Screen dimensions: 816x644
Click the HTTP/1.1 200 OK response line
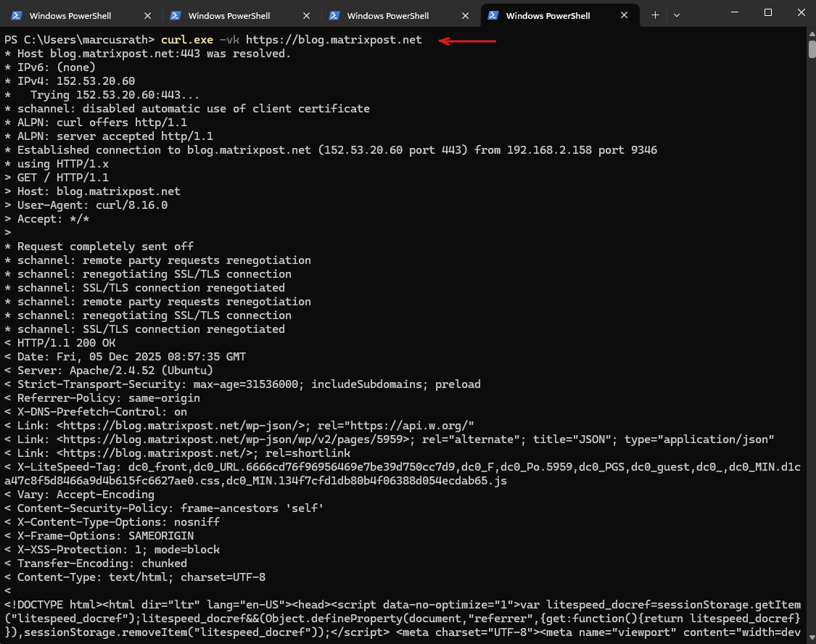(x=66, y=343)
